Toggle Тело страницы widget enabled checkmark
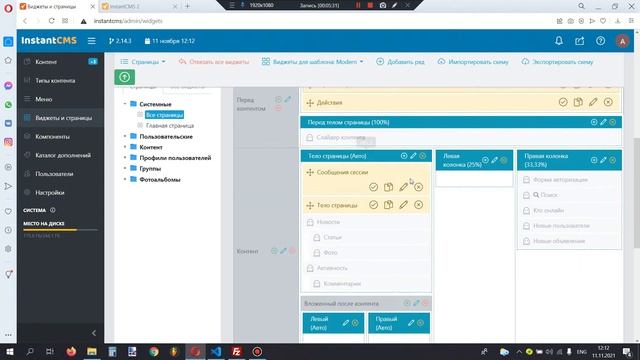Screen dimensions: 640x360 tap(373, 205)
